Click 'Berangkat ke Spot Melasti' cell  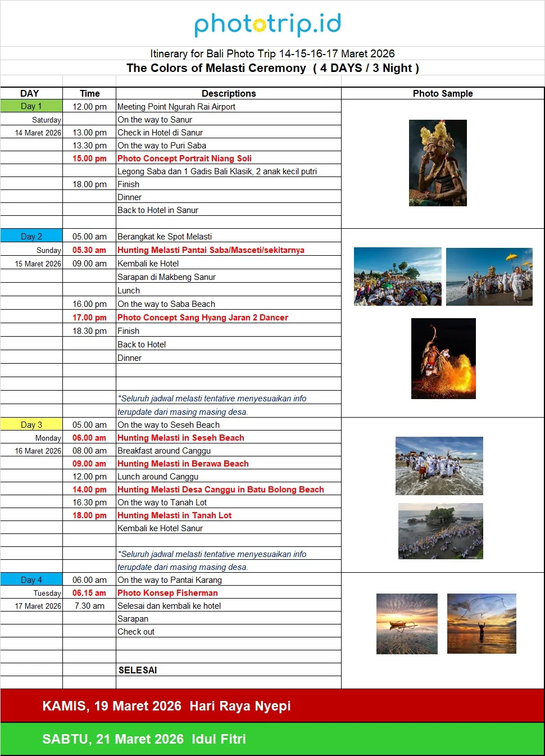tap(229, 236)
